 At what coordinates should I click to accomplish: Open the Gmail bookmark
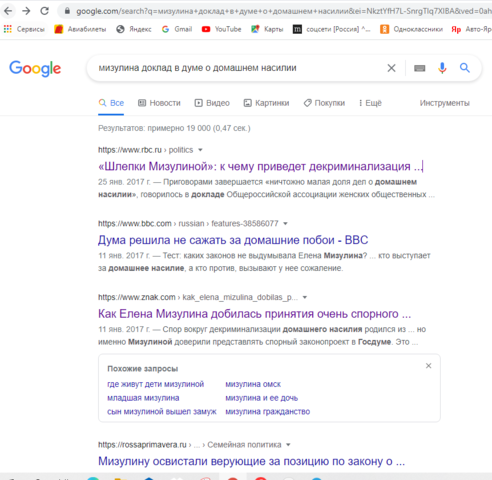click(177, 29)
